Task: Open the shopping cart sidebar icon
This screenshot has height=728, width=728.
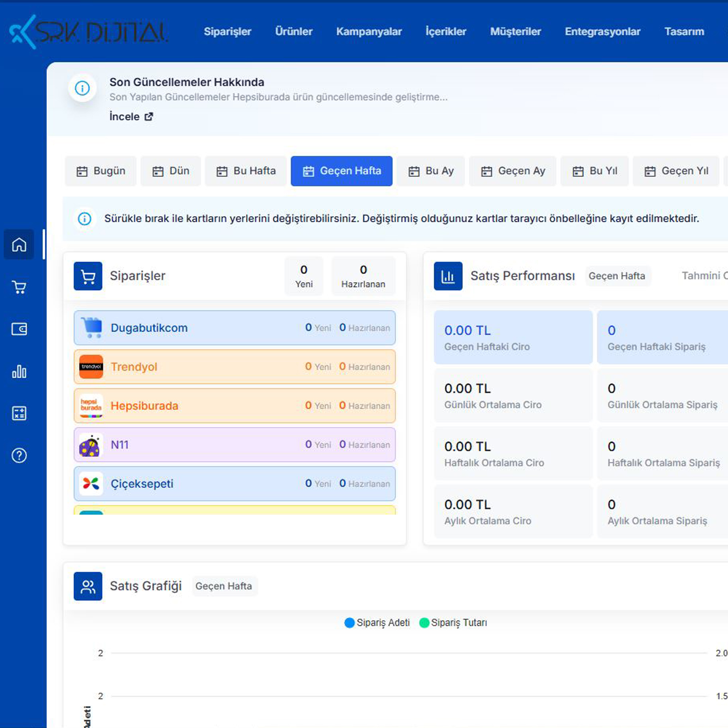Action: [19, 287]
